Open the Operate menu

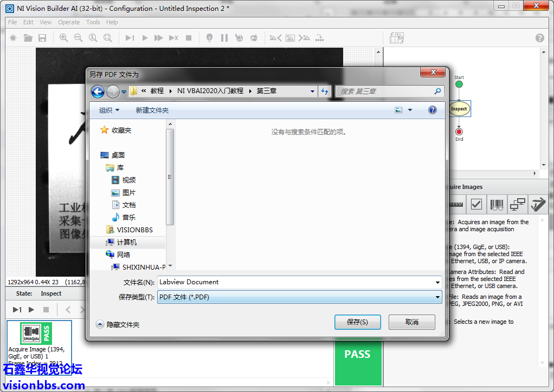69,22
